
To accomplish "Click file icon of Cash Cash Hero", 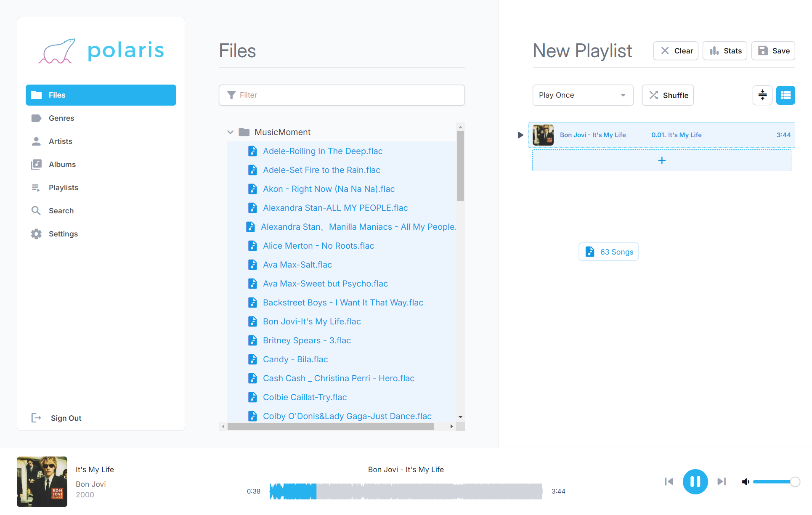I will pos(252,378).
